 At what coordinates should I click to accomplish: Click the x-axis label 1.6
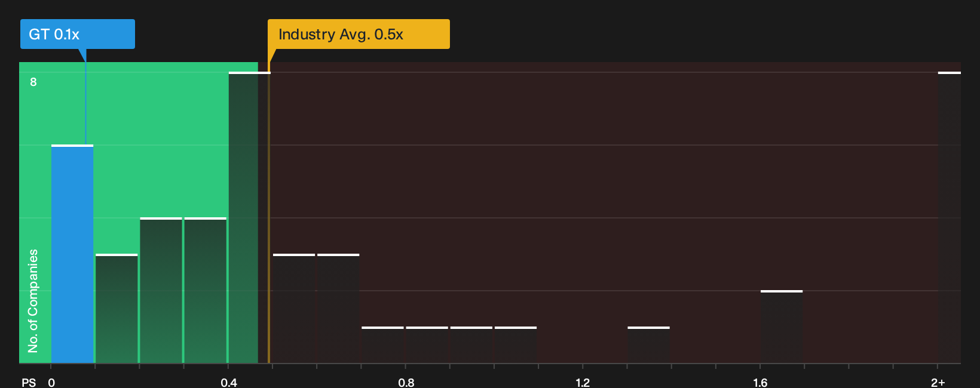click(x=760, y=382)
